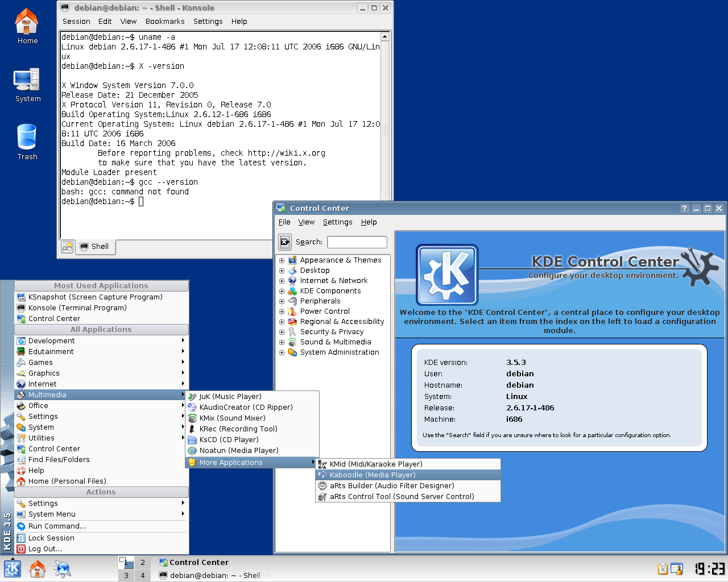Open the Trash desktop icon
The height and width of the screenshot is (582, 728).
(x=27, y=142)
